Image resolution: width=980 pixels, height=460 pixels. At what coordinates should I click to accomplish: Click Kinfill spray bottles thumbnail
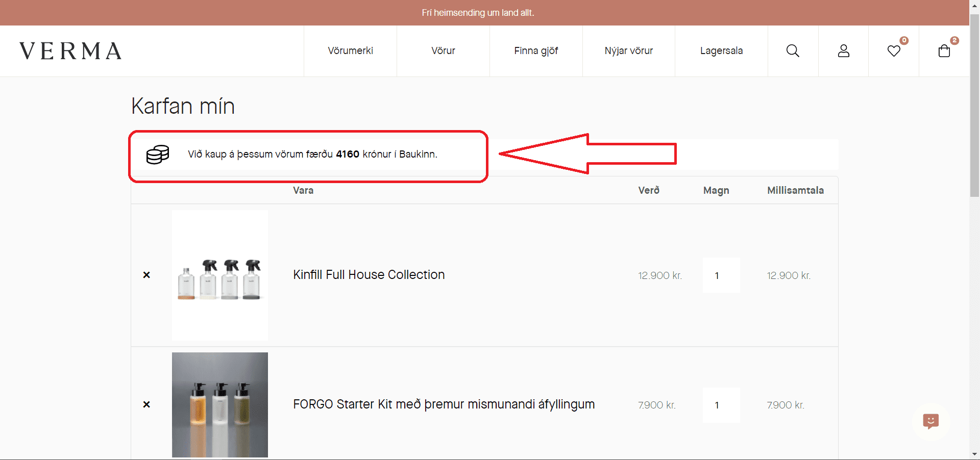pyautogui.click(x=220, y=275)
